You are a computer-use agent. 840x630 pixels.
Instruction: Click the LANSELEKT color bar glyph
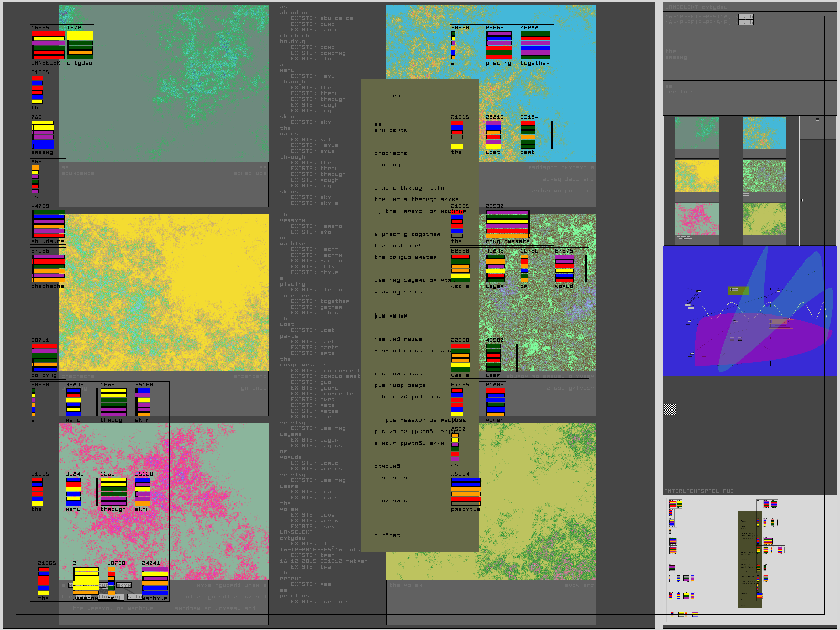(48, 45)
